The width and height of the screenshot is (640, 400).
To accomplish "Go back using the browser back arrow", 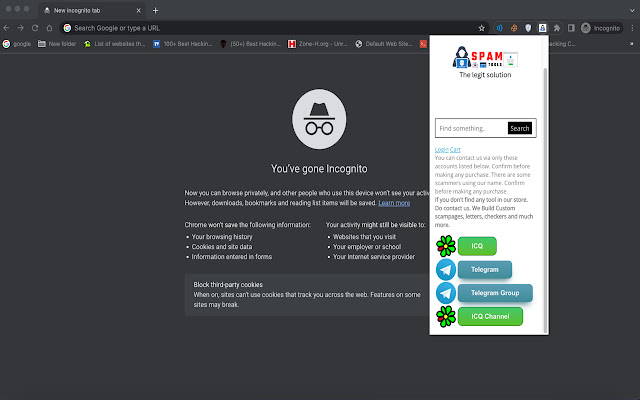I will [6, 28].
